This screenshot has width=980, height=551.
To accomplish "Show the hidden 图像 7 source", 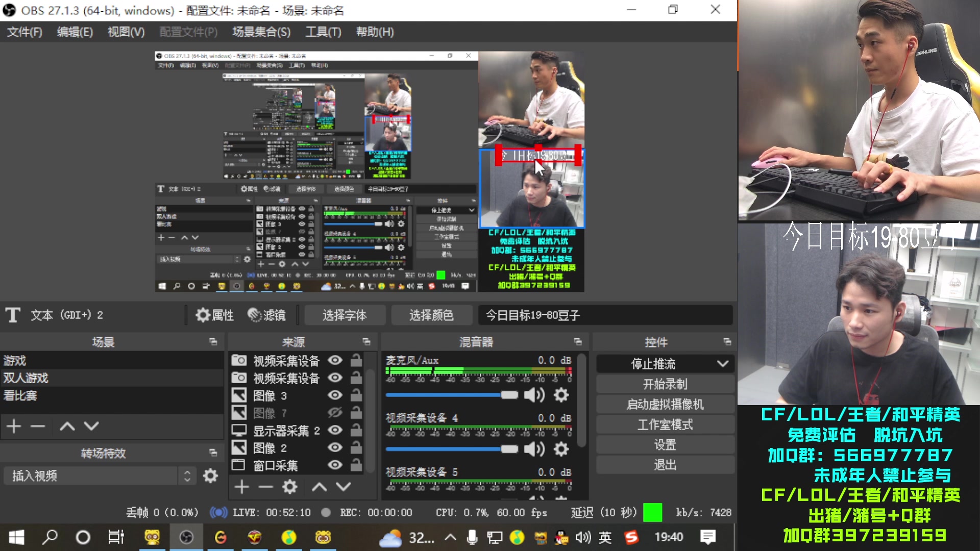I will 335,413.
